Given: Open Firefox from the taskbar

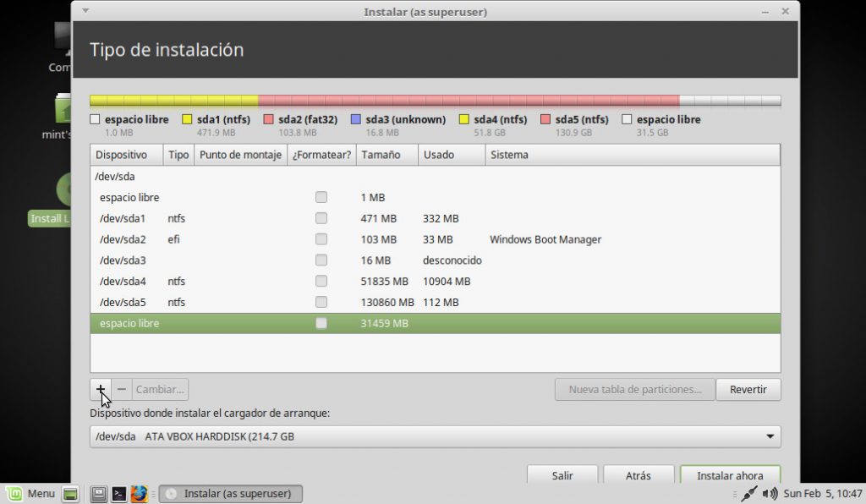Looking at the screenshot, I should (140, 494).
